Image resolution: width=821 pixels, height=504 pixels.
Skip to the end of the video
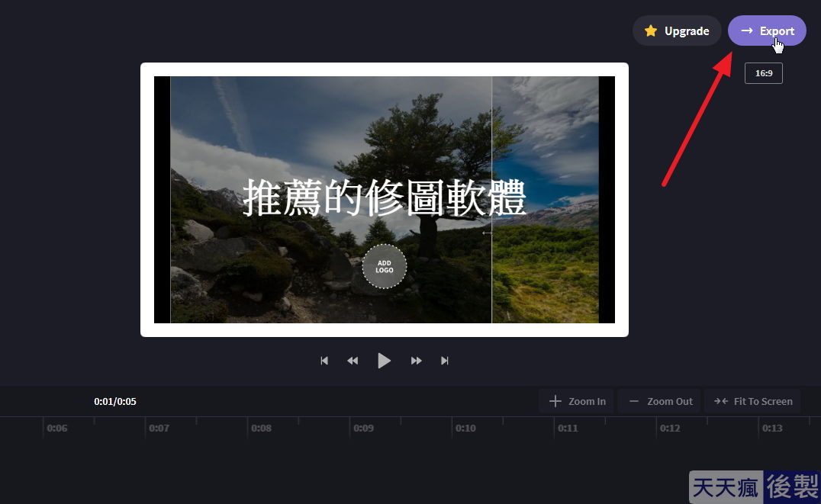[445, 361]
